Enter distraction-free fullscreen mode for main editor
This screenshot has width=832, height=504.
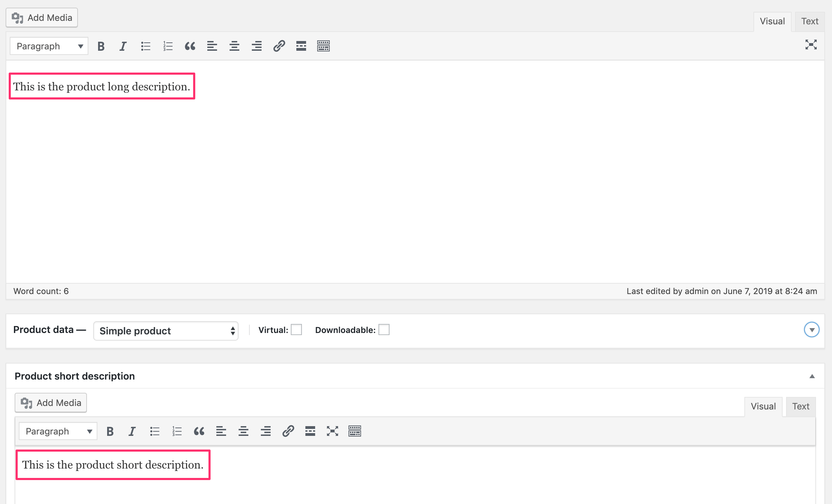pyautogui.click(x=811, y=44)
